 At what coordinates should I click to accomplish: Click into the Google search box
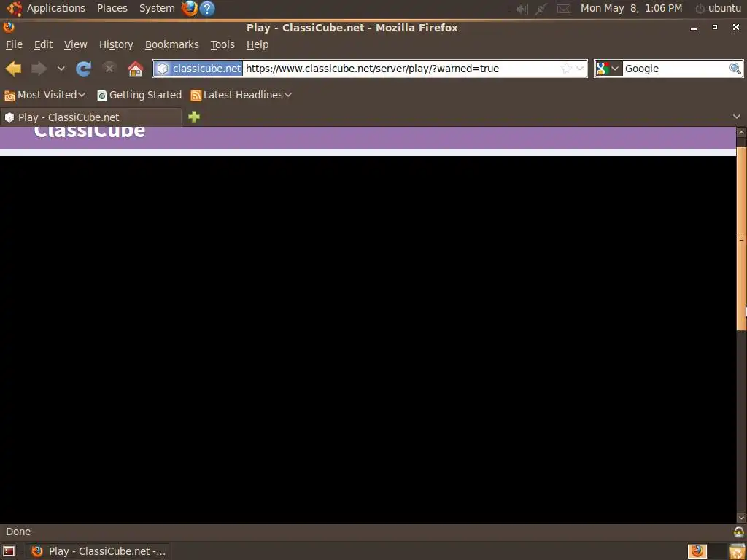tap(676, 69)
